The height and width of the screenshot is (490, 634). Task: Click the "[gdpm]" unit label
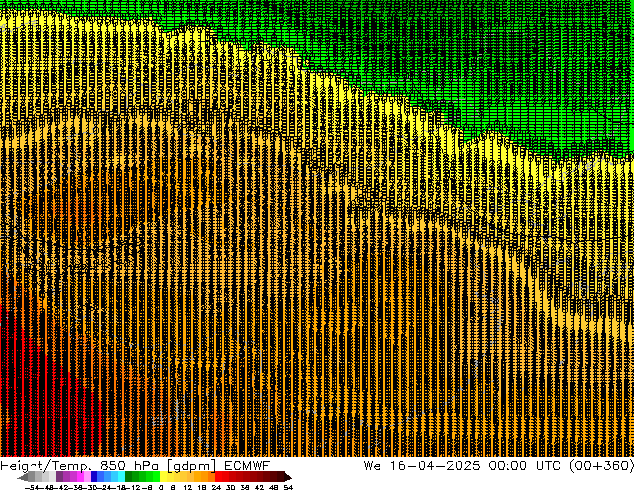192,466
